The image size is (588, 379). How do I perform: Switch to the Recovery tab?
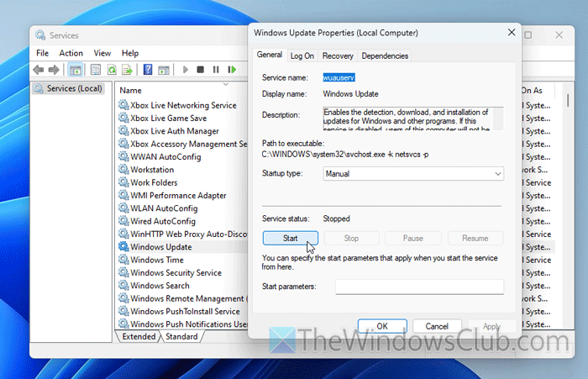(338, 56)
